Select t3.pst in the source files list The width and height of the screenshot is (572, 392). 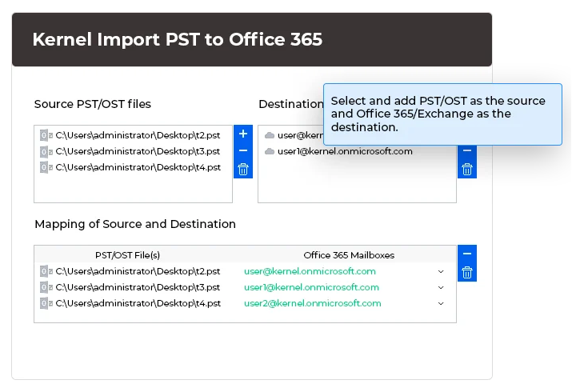(138, 151)
